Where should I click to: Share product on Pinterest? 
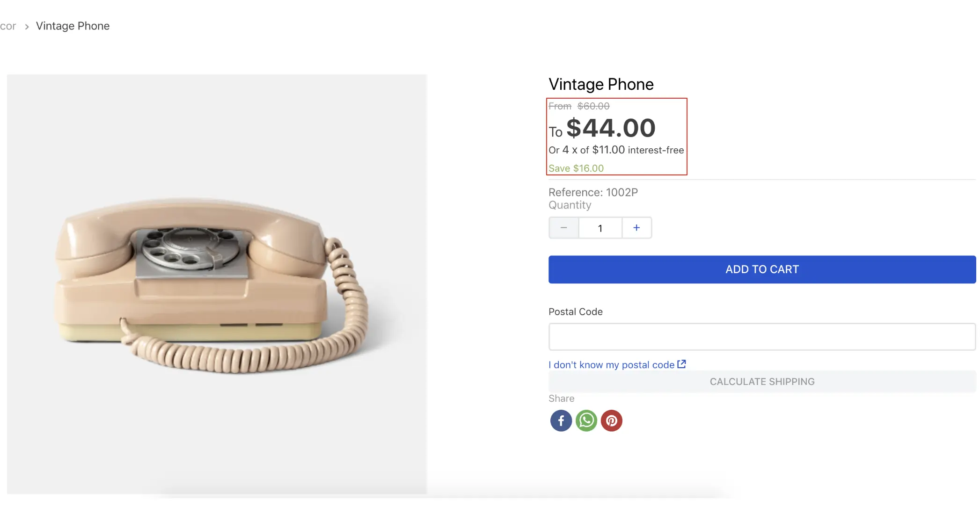[611, 420]
